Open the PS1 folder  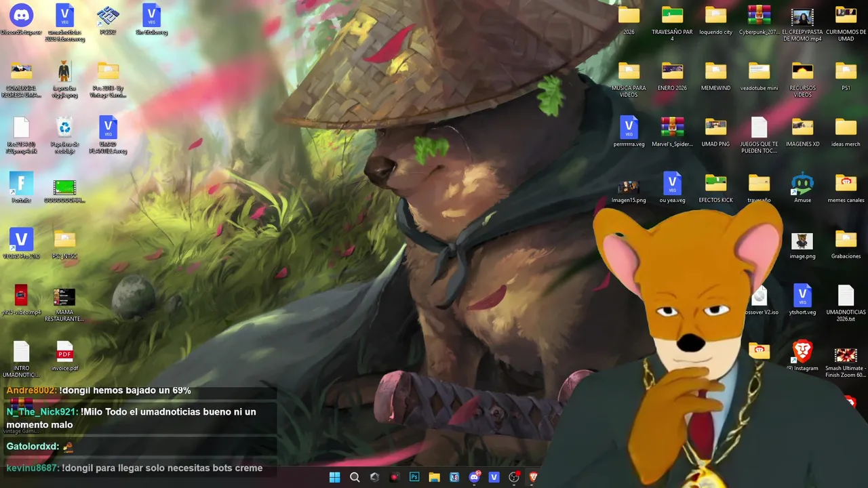[x=846, y=75]
